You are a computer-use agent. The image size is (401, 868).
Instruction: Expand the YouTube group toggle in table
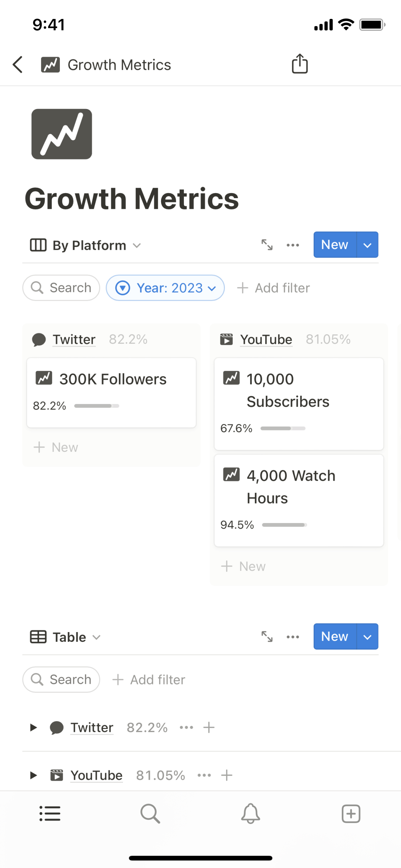34,775
